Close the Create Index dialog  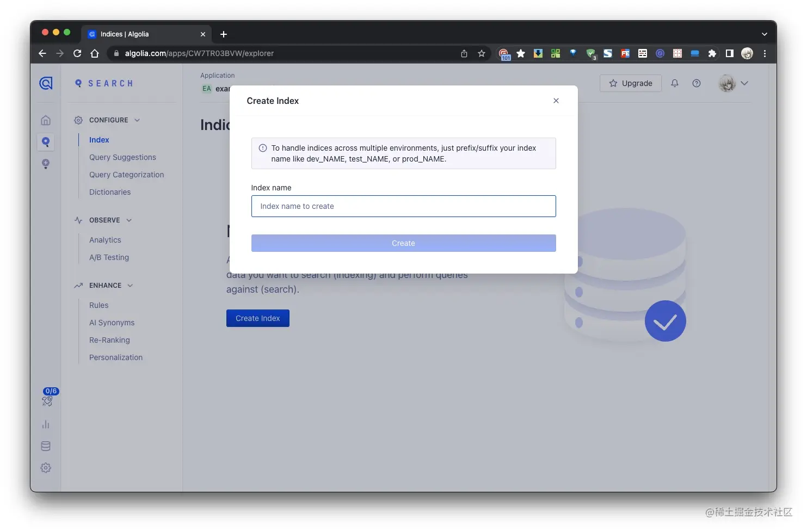click(556, 101)
